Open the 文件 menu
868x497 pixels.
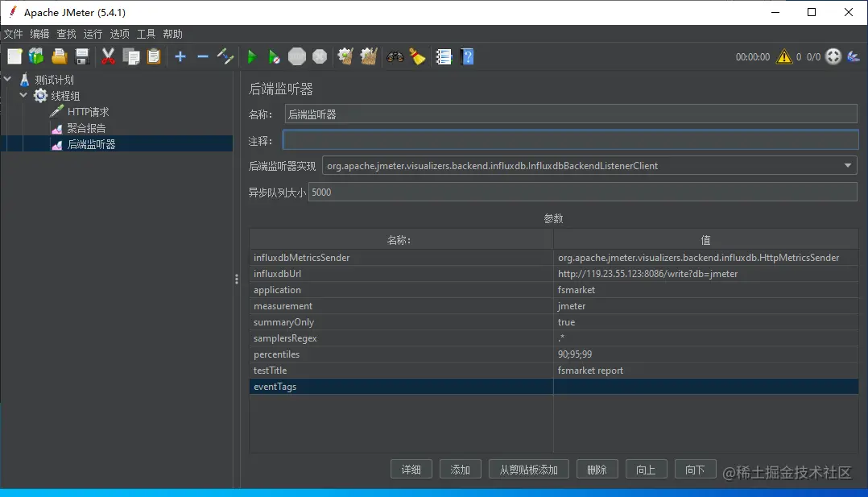(x=13, y=34)
